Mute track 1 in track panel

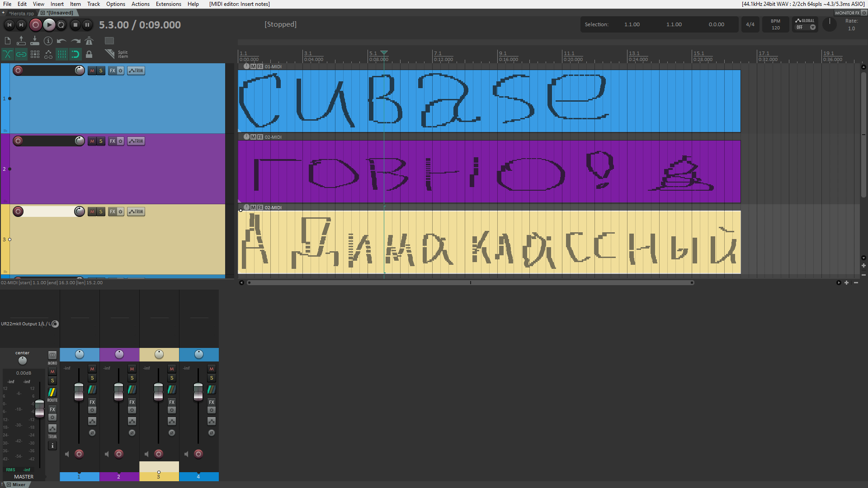92,70
